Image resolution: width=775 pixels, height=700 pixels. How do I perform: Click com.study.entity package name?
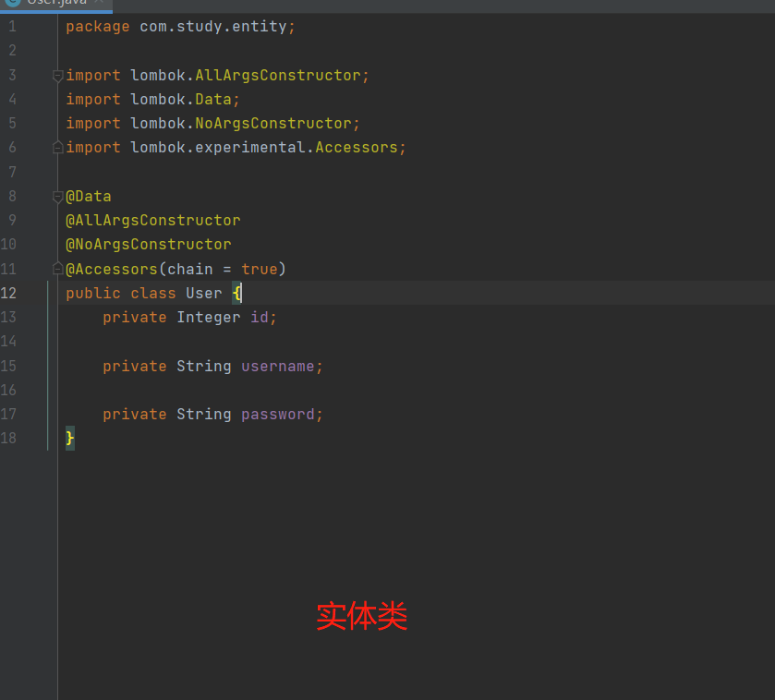pos(213,27)
